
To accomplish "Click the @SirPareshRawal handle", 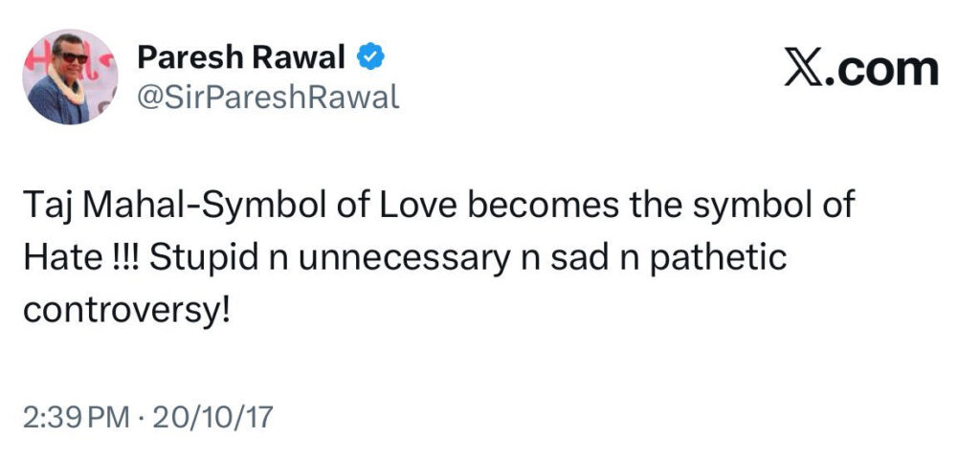I will coord(267,97).
